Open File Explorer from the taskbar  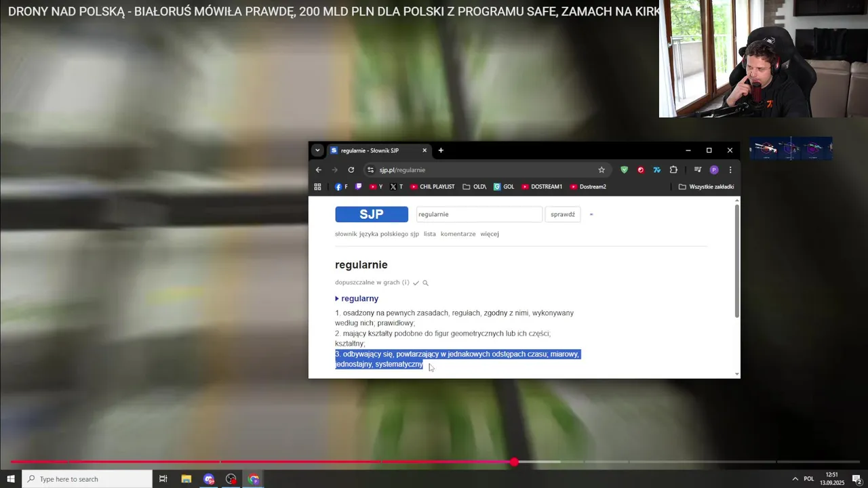[186, 479]
